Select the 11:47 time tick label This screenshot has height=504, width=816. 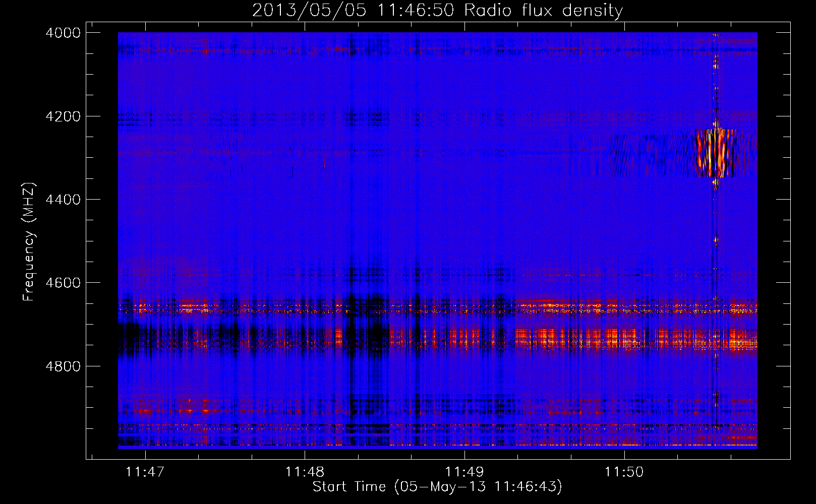click(x=145, y=472)
